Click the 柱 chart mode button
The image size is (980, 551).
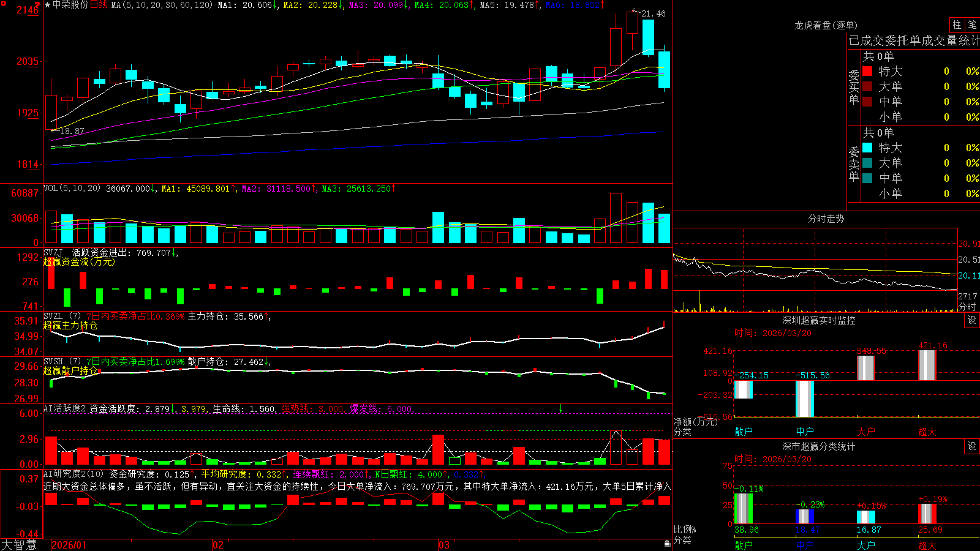957,24
